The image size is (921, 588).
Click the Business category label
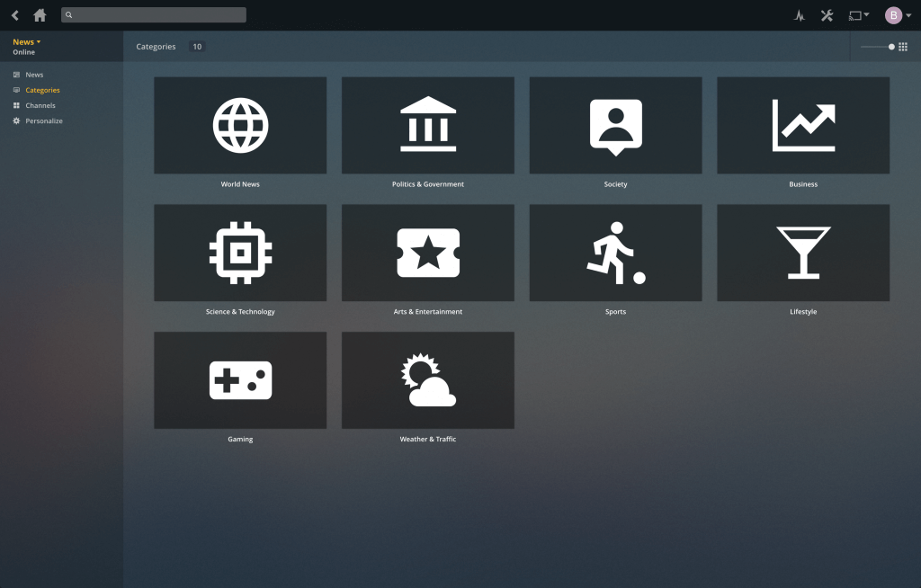[802, 184]
